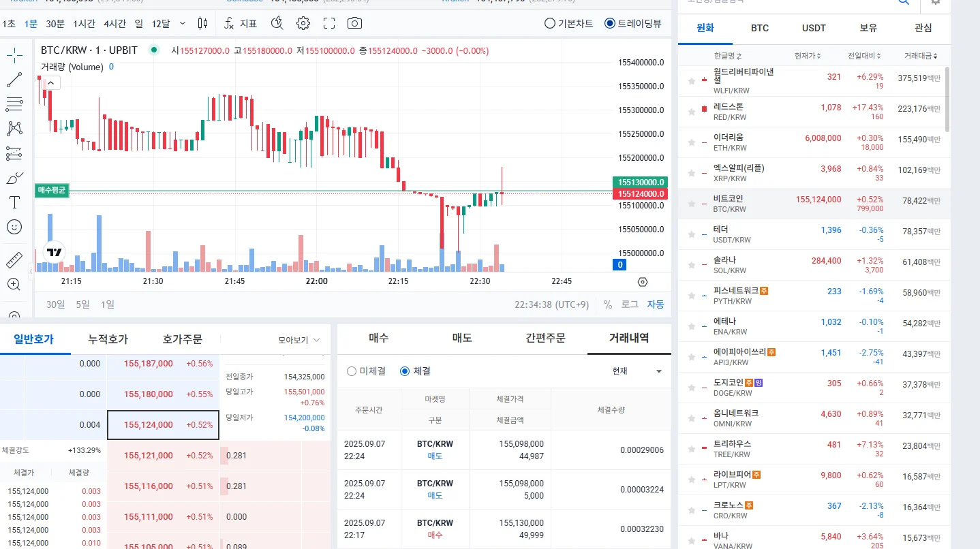This screenshot has width=980, height=549.
Task: Select the 체결 radio button
Action: 415,371
